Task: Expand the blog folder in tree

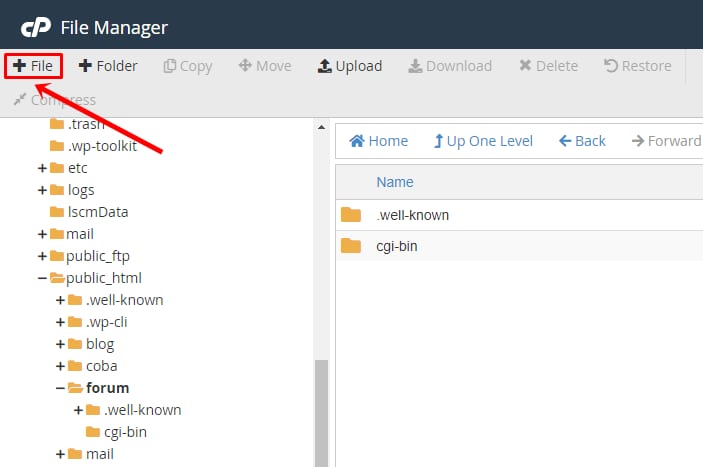Action: [60, 344]
